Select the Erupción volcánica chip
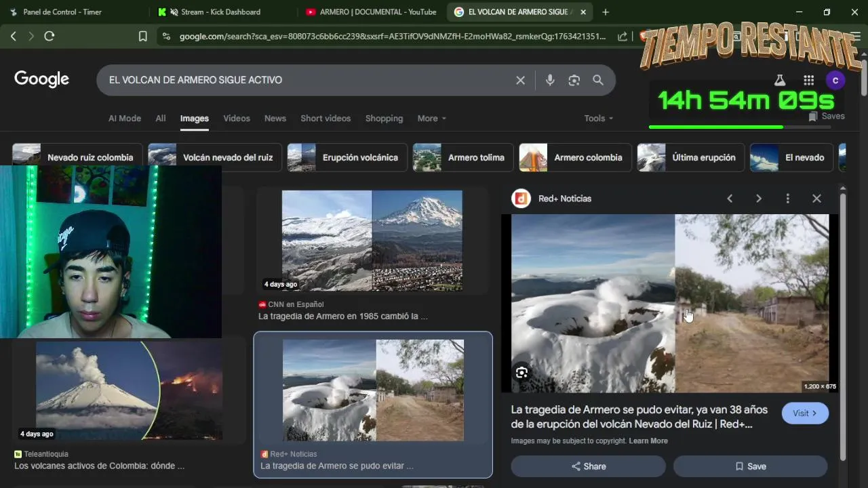Viewport: 868px width, 488px height. pyautogui.click(x=347, y=157)
